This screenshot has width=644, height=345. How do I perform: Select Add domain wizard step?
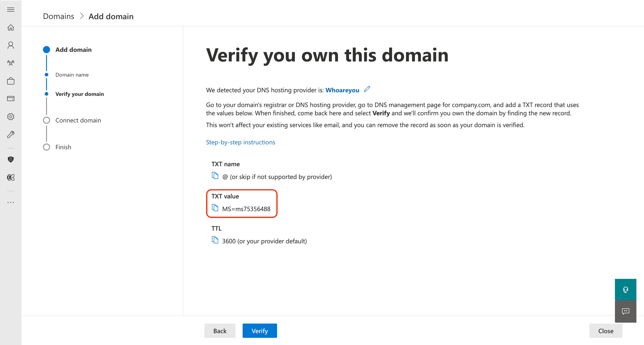(x=68, y=50)
